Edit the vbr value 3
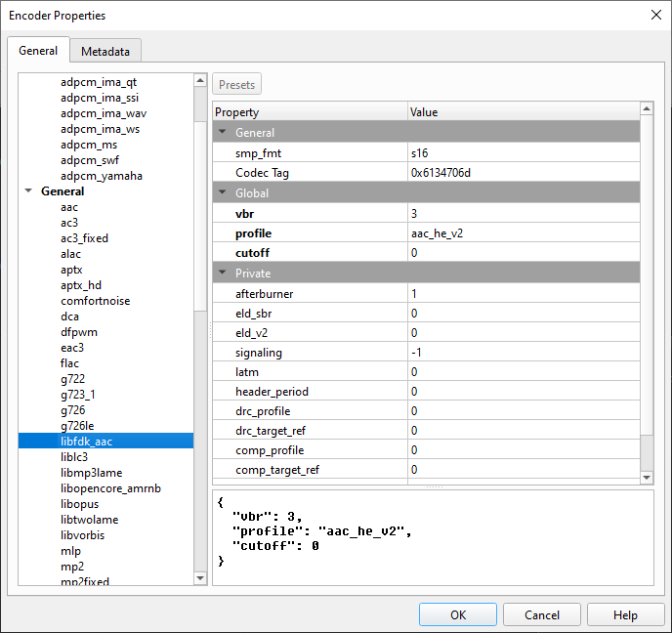 point(524,213)
